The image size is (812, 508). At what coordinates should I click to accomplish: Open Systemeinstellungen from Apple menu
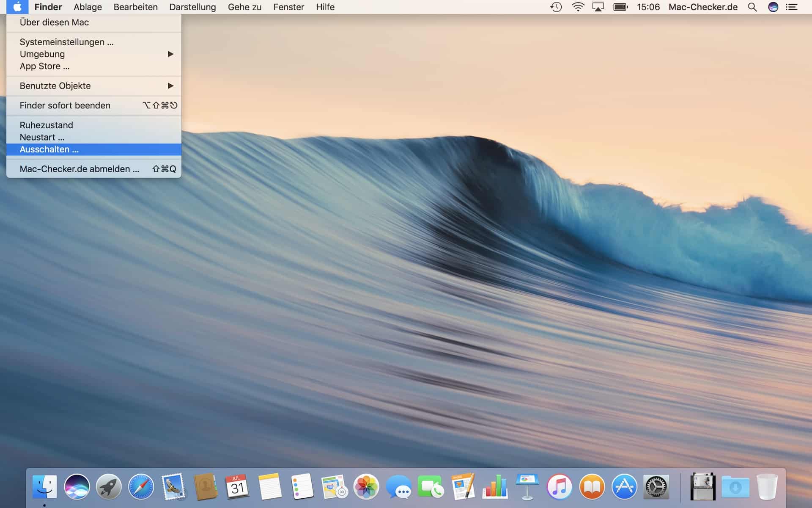click(94, 42)
